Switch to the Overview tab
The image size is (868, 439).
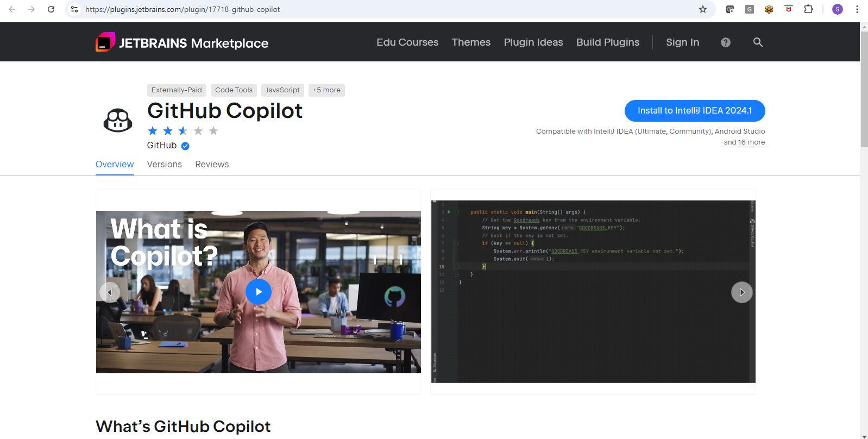[x=115, y=164]
